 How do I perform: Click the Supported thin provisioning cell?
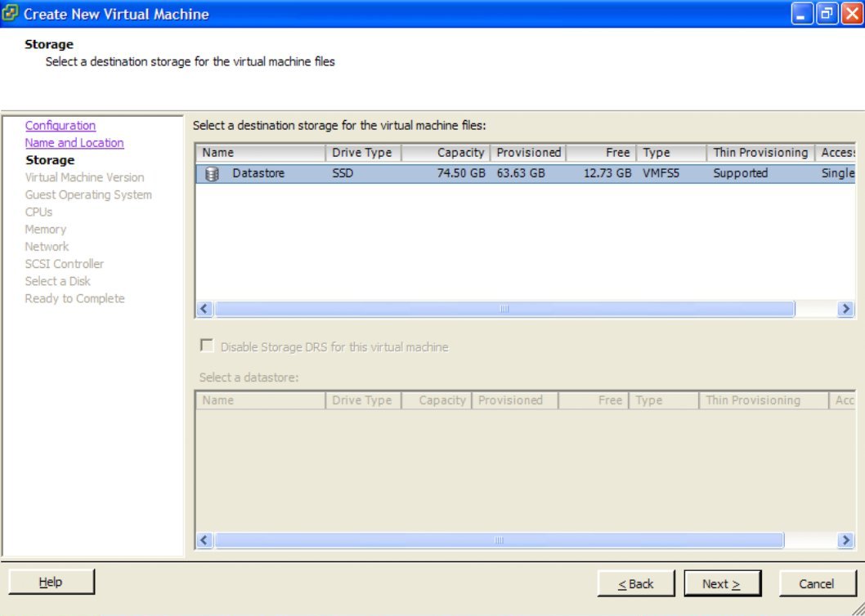pyautogui.click(x=741, y=173)
